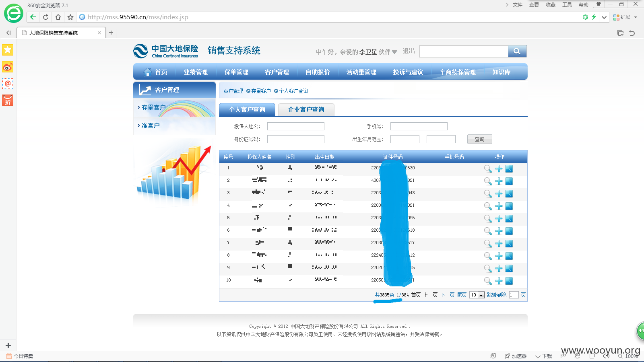Open the 客户管理 navigation menu
Image resolution: width=644 pixels, height=362 pixels.
[x=277, y=72]
